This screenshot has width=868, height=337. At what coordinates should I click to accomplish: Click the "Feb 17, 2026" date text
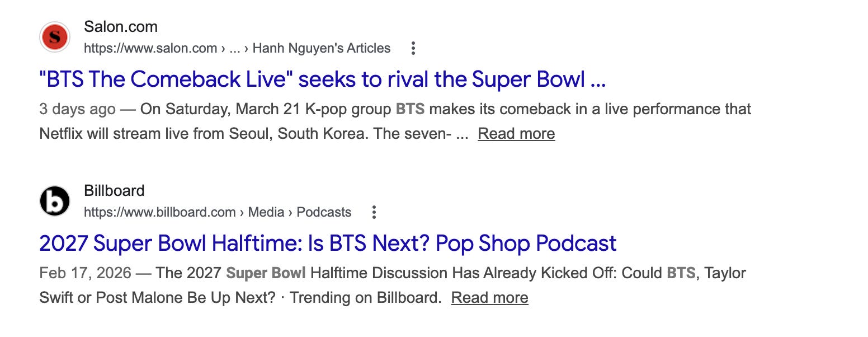click(85, 273)
